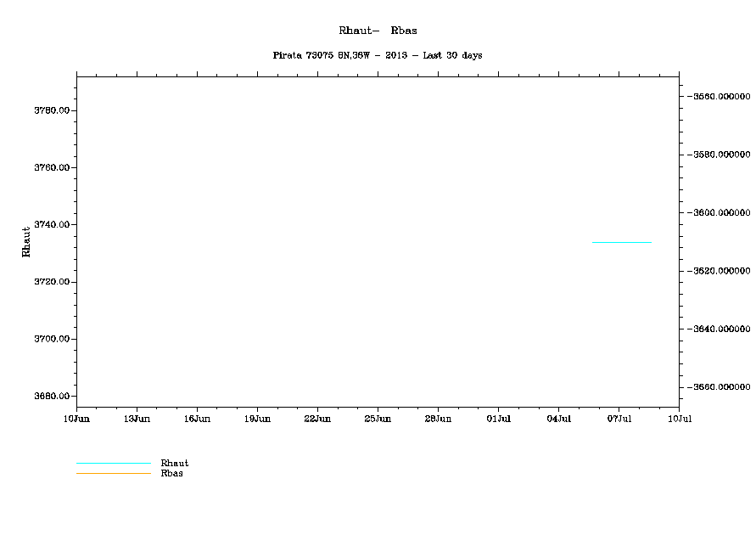Select the 'Rbas' legend text entry
This screenshot has width=756, height=535.
pyautogui.click(x=171, y=474)
